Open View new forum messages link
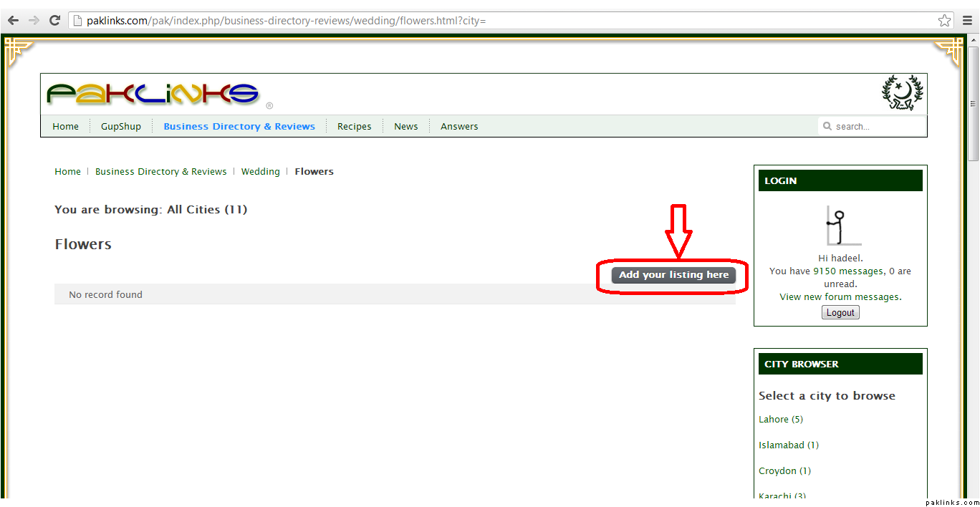 pos(840,297)
